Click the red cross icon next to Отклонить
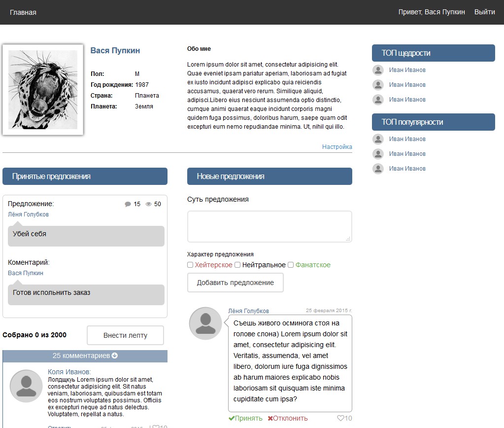Viewport: 504px width, 428px height. coord(270,418)
